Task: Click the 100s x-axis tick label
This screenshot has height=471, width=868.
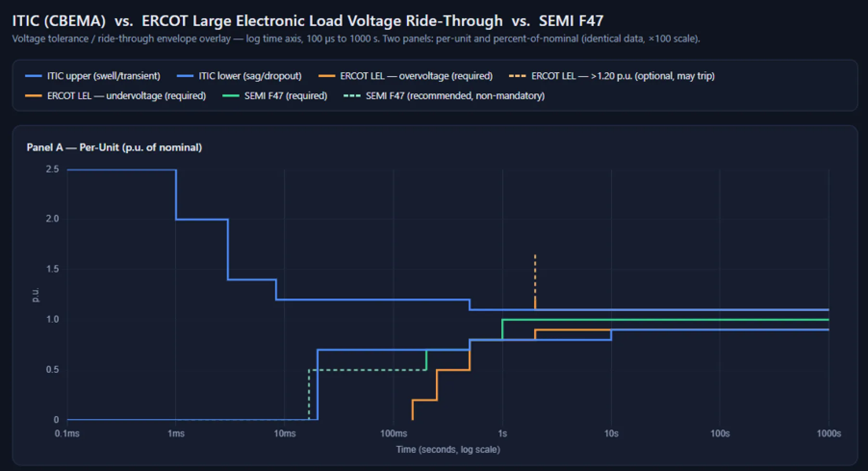Action: click(x=720, y=433)
